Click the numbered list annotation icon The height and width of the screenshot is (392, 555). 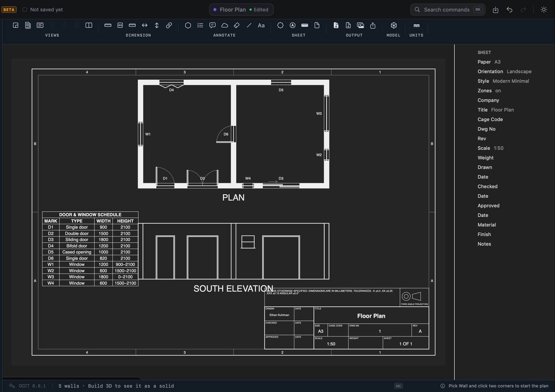200,25
